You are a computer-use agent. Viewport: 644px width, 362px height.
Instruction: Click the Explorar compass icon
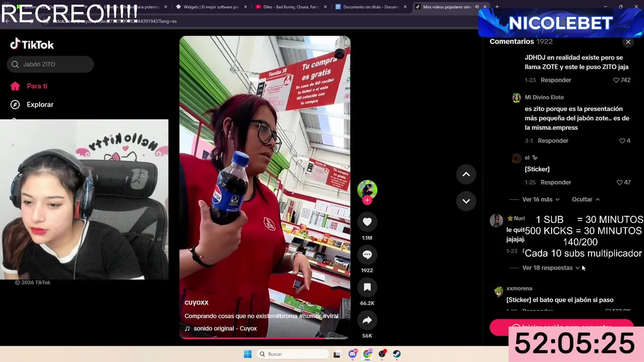click(x=15, y=105)
